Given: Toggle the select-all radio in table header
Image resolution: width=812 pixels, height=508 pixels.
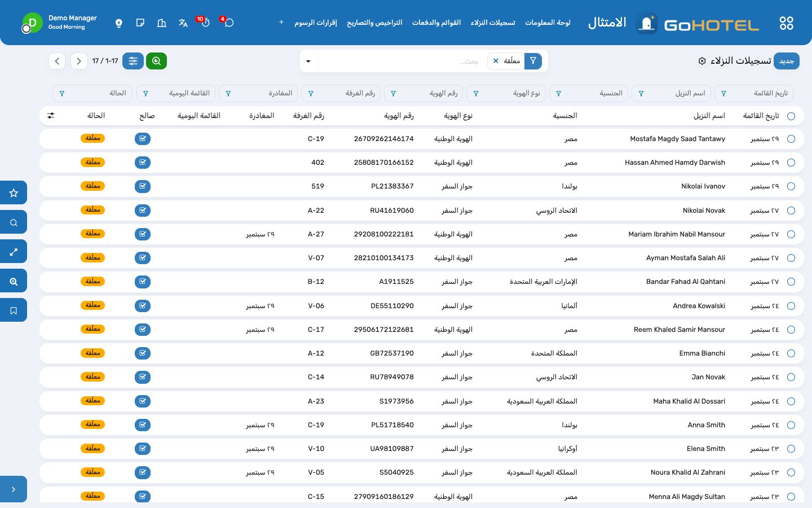Looking at the screenshot, I should (x=791, y=116).
